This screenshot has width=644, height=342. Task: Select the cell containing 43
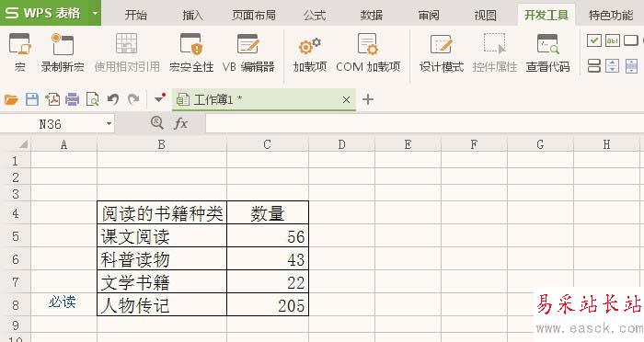tap(268, 258)
